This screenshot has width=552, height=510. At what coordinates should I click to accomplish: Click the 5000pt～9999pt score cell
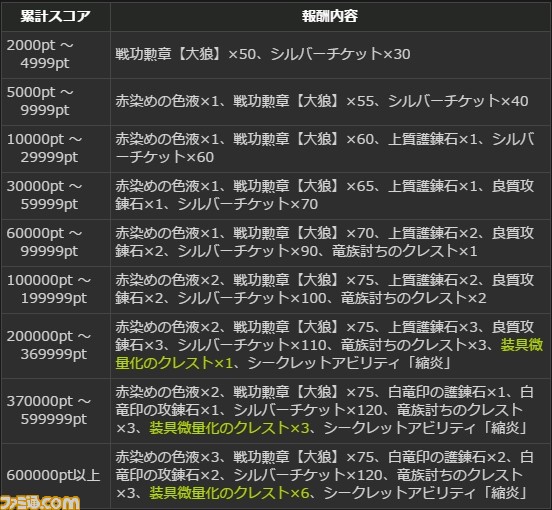tap(56, 101)
